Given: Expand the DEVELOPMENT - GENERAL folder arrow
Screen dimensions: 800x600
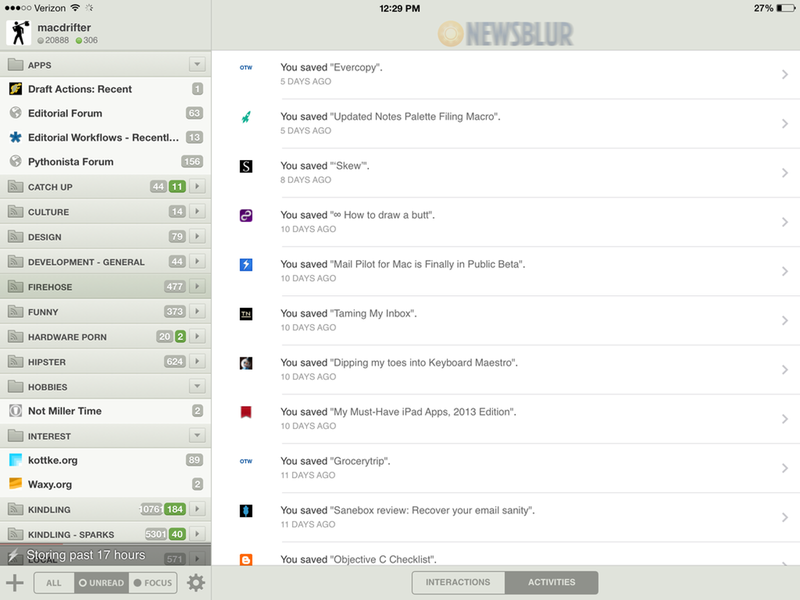Looking at the screenshot, I should 197,261.
